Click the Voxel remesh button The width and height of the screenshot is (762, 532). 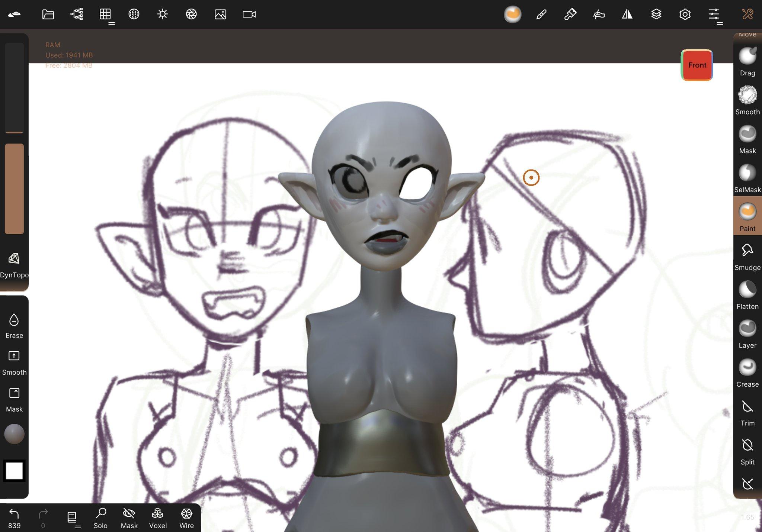pos(158,518)
